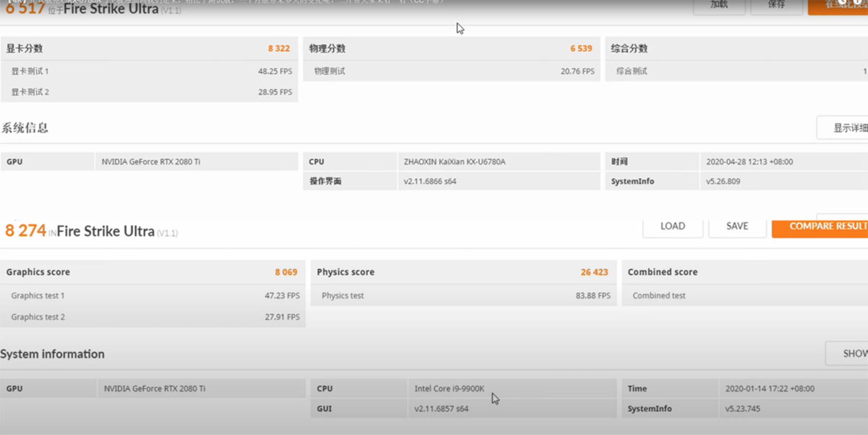The image size is (868, 435).
Task: Click the Physics test label
Action: click(x=343, y=295)
